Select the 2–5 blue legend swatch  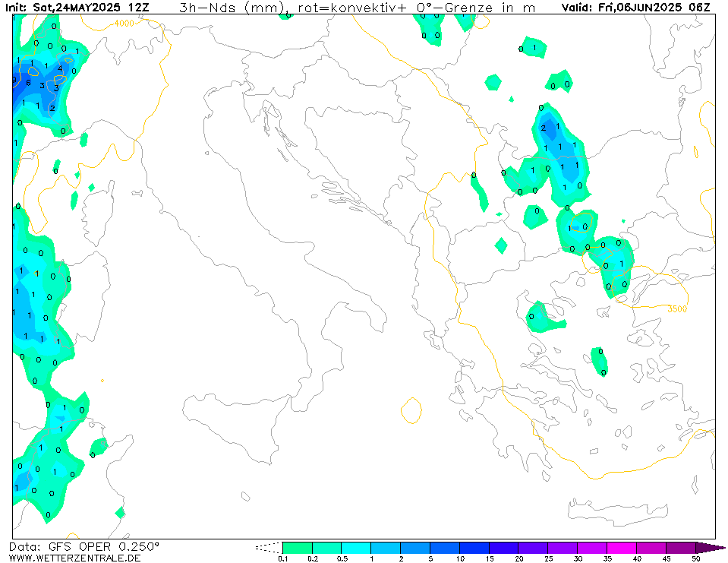(415, 548)
